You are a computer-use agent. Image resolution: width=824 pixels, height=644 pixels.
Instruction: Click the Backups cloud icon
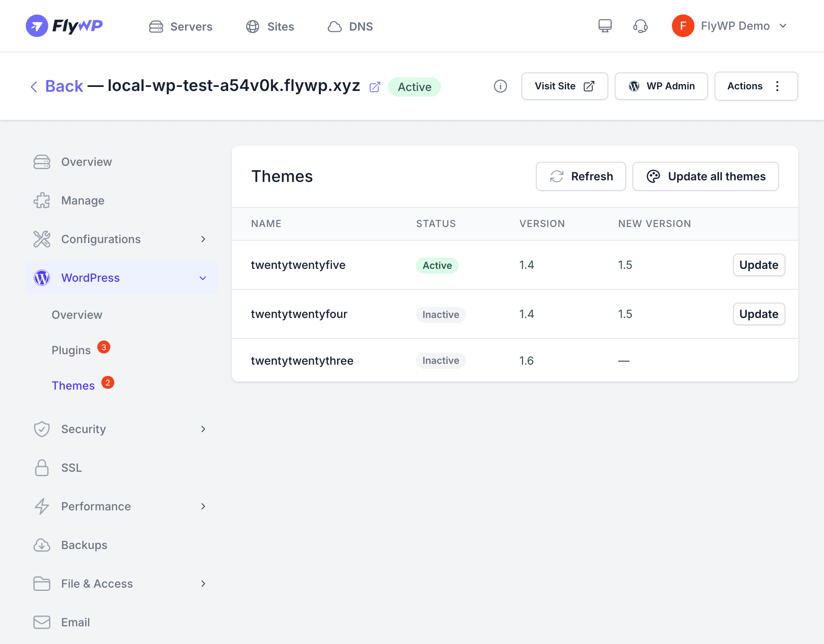click(42, 545)
